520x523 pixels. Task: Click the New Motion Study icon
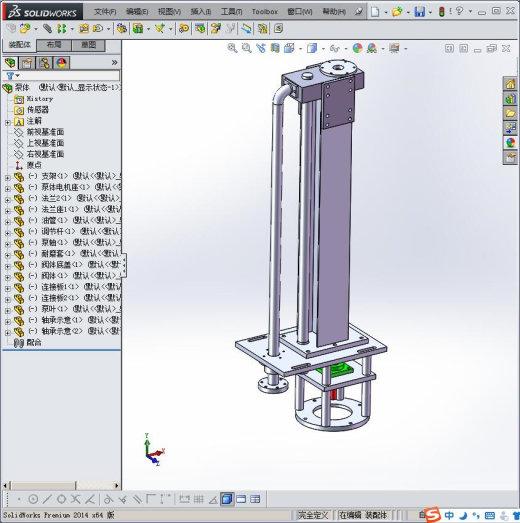[x=183, y=29]
